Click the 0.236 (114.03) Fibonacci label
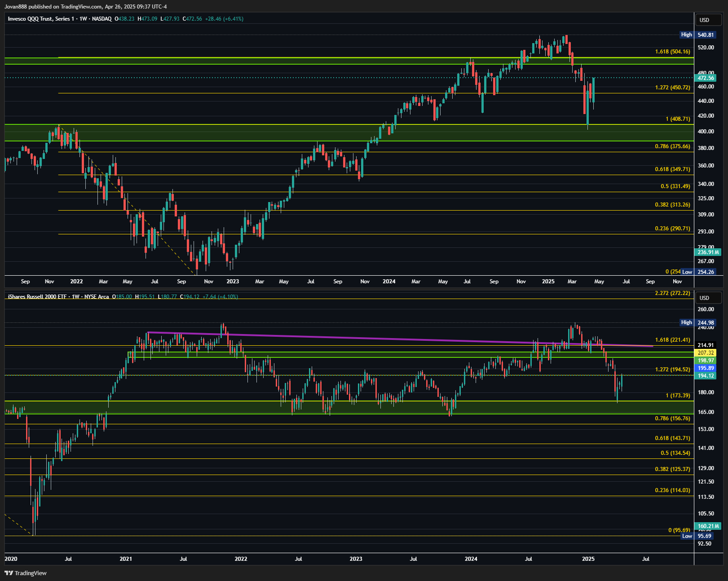This screenshot has width=728, height=581. (672, 490)
